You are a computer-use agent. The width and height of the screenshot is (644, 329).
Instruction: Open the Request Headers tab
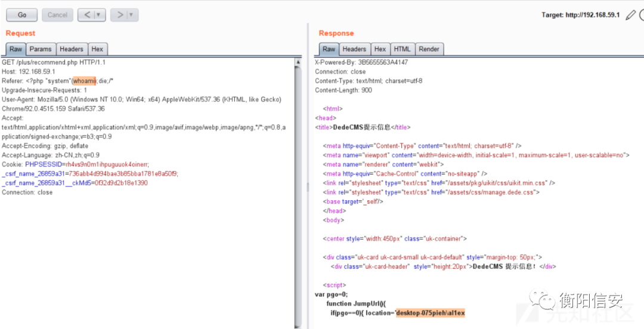(x=72, y=49)
